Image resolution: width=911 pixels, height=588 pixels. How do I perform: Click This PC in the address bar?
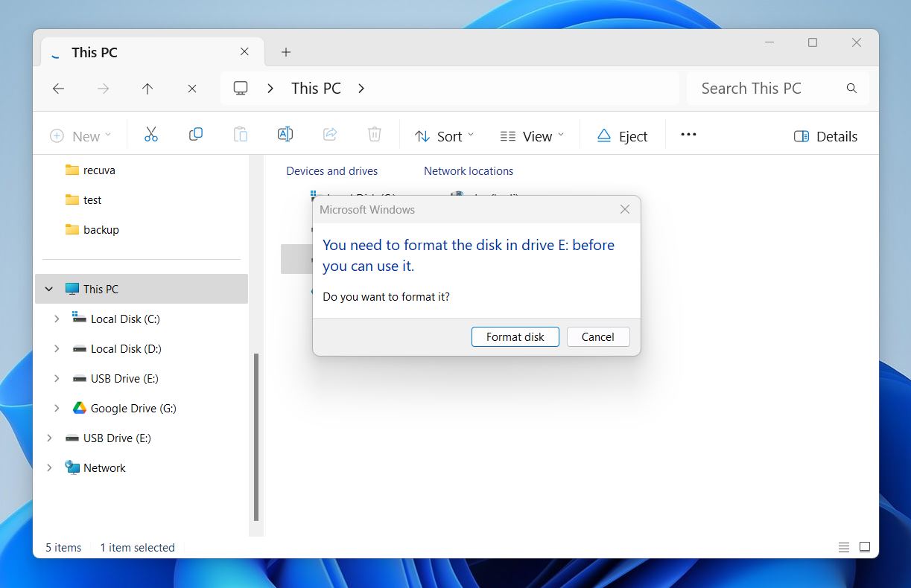316,89
